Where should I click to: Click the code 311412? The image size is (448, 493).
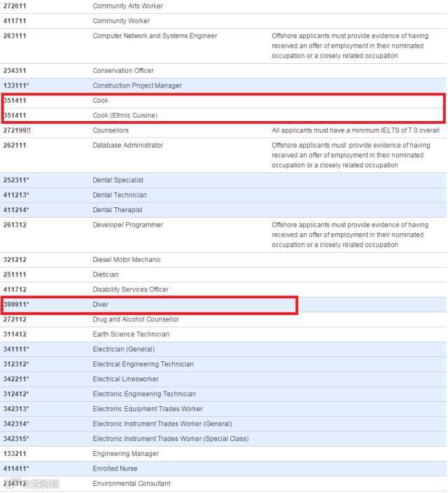coord(15,335)
